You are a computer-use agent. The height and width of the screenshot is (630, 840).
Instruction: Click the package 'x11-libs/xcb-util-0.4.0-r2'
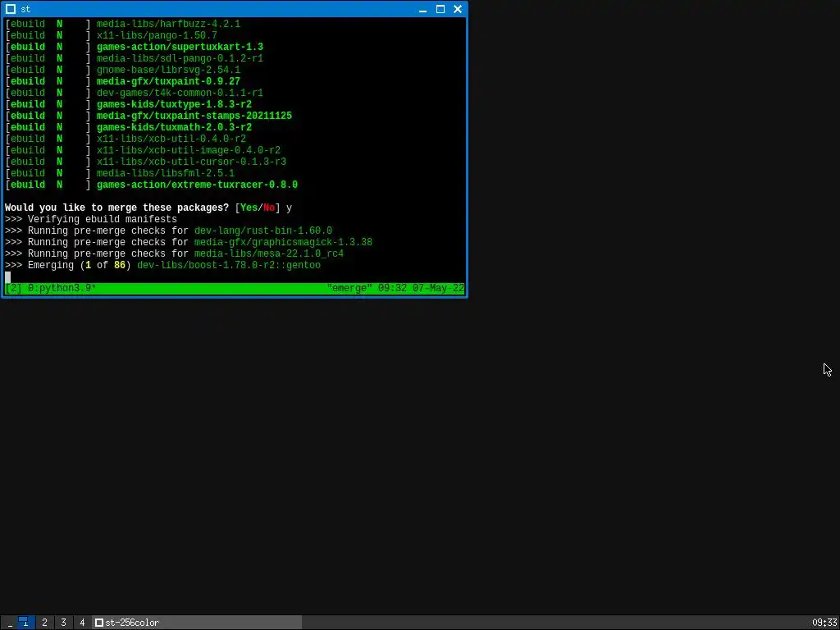click(171, 139)
